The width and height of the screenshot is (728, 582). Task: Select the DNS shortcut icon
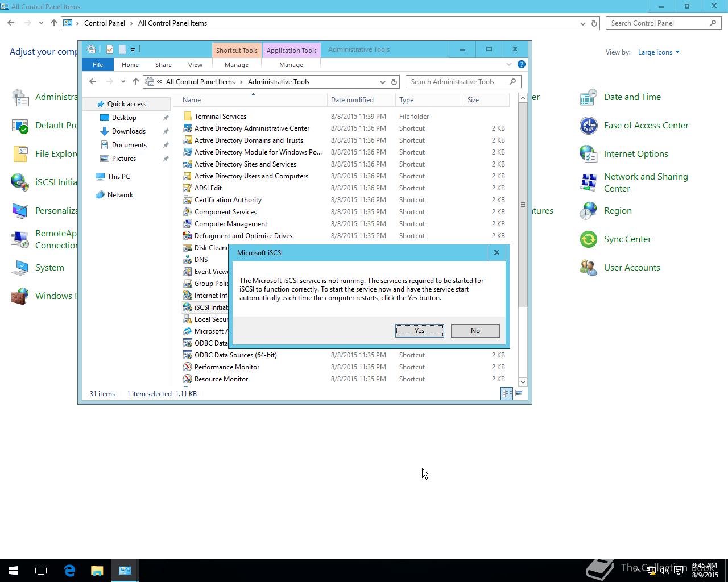pos(188,260)
